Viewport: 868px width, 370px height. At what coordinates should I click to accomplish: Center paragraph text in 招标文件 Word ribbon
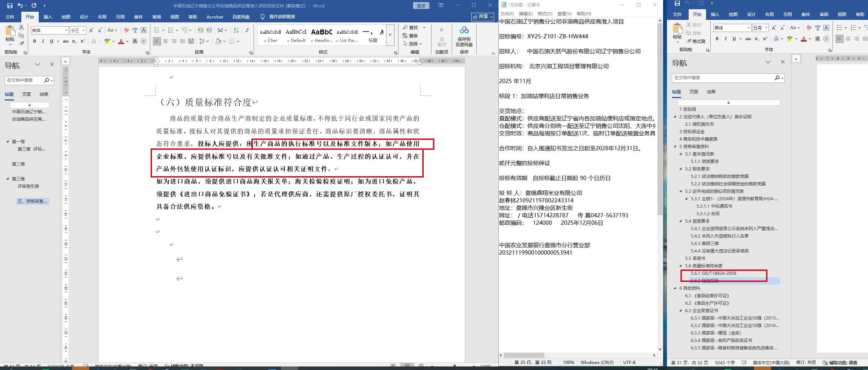[166, 41]
